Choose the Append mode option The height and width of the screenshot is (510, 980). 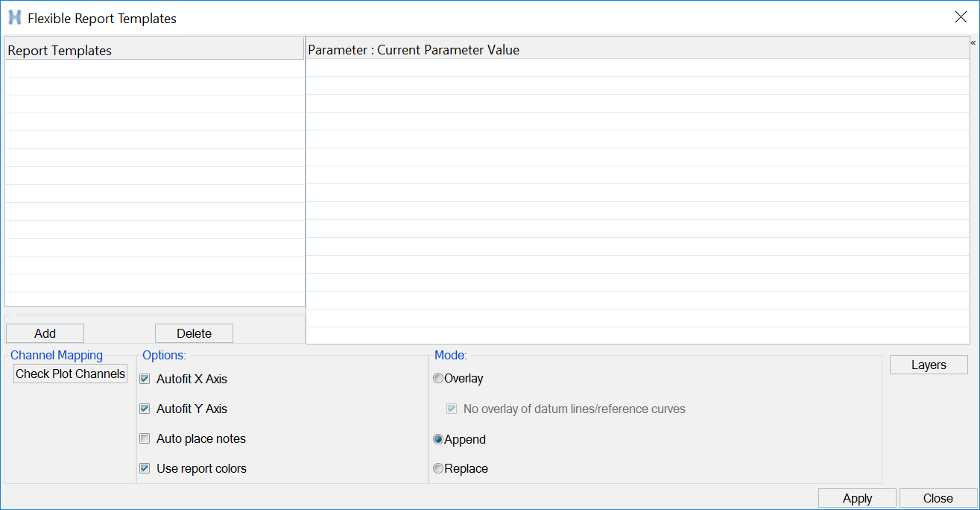point(438,440)
